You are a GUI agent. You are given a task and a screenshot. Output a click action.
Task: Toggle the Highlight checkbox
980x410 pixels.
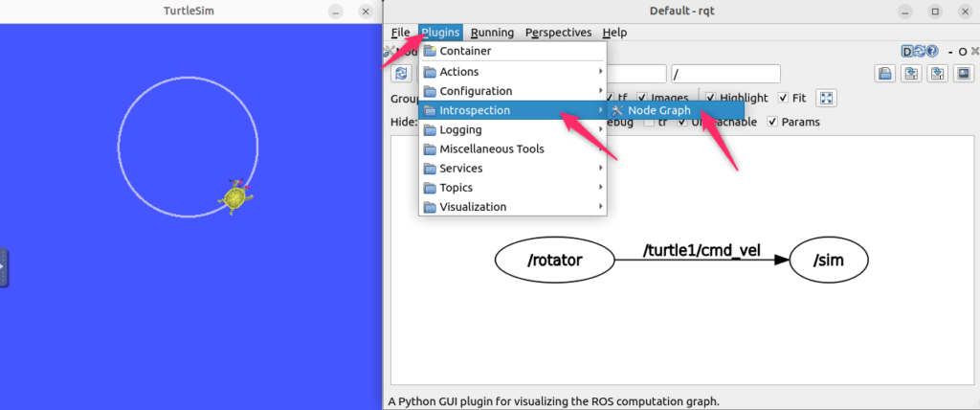click(714, 98)
